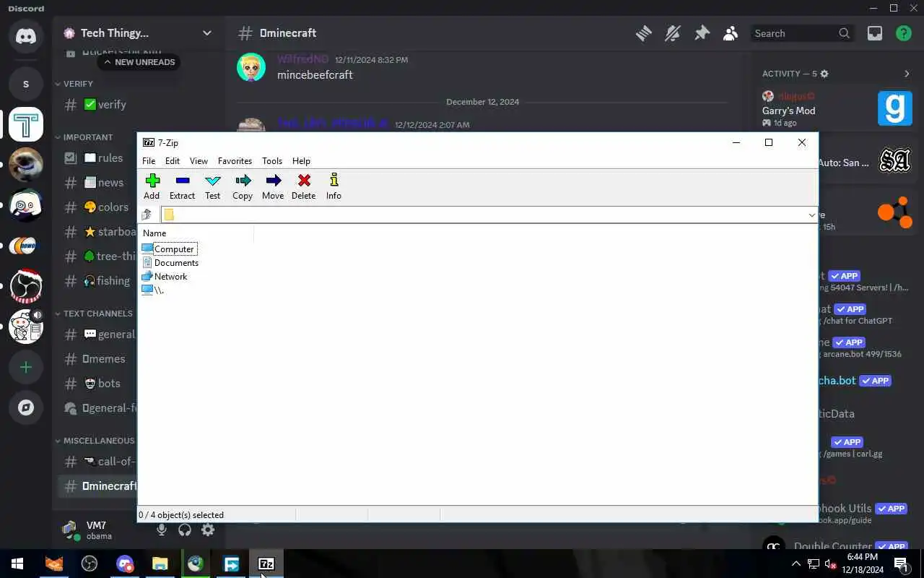Select the \\. entry in 7-Zip

[153, 290]
